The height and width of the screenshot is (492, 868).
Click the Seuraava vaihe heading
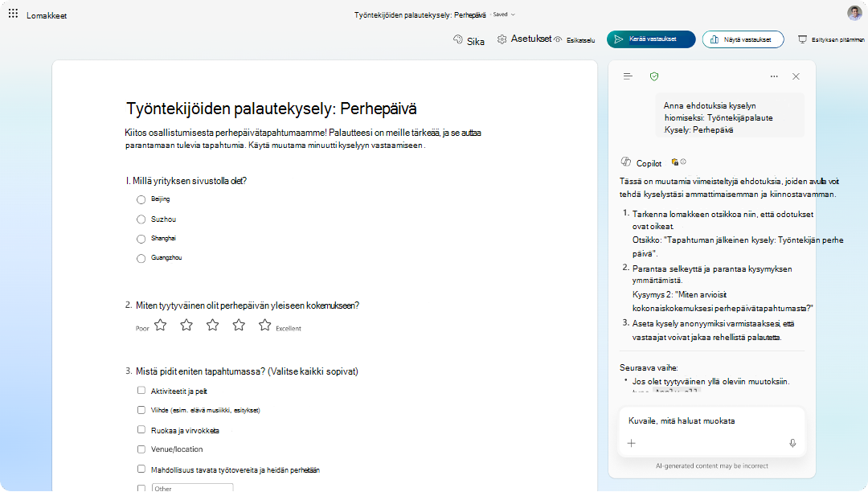(x=649, y=367)
